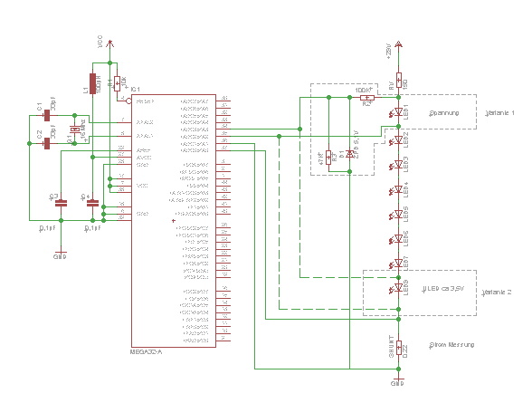Click the ZPD 5,1V diode value label
The width and height of the screenshot is (532, 403).
point(356,144)
